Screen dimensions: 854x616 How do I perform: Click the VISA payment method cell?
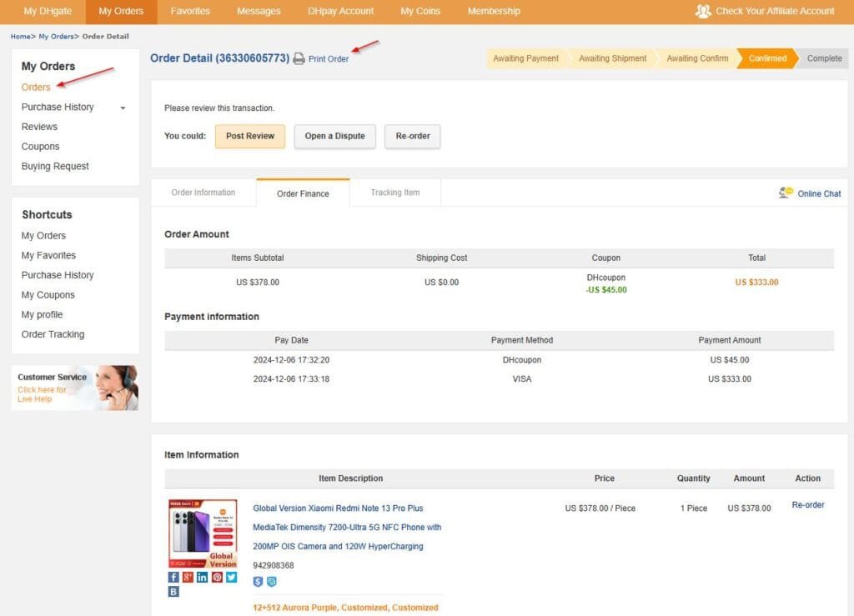click(522, 379)
